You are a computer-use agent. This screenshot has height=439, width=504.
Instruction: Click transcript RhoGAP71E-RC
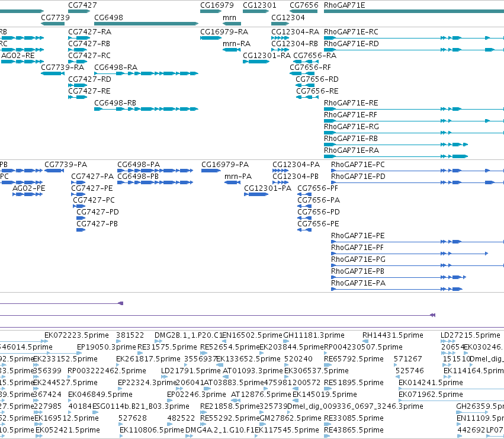click(351, 32)
